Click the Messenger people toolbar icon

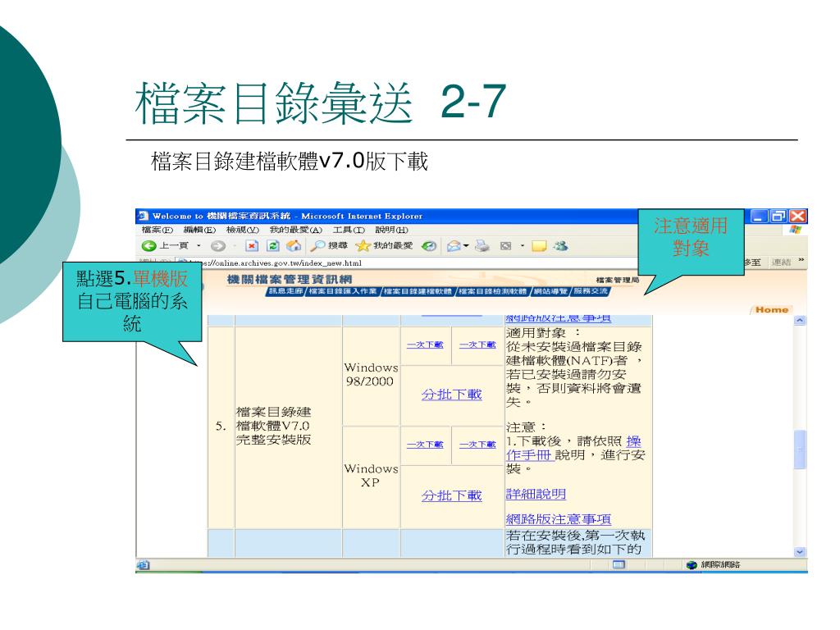(561, 246)
